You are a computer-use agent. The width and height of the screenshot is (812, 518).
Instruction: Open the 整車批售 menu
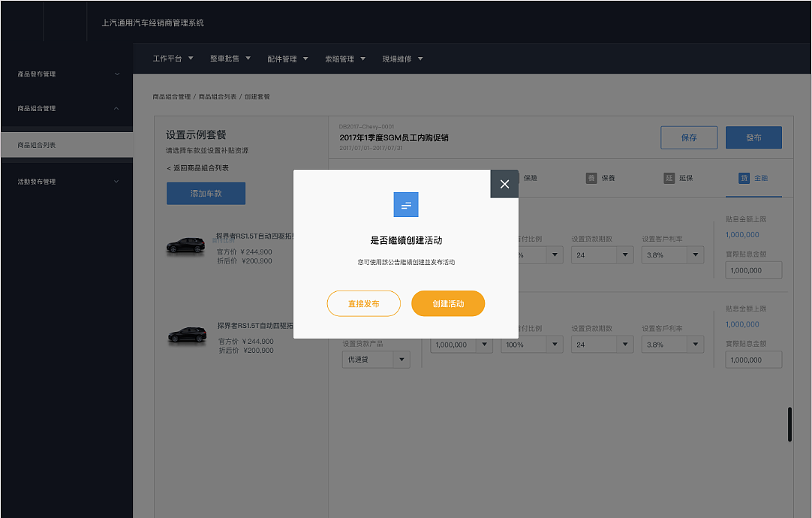(x=230, y=58)
